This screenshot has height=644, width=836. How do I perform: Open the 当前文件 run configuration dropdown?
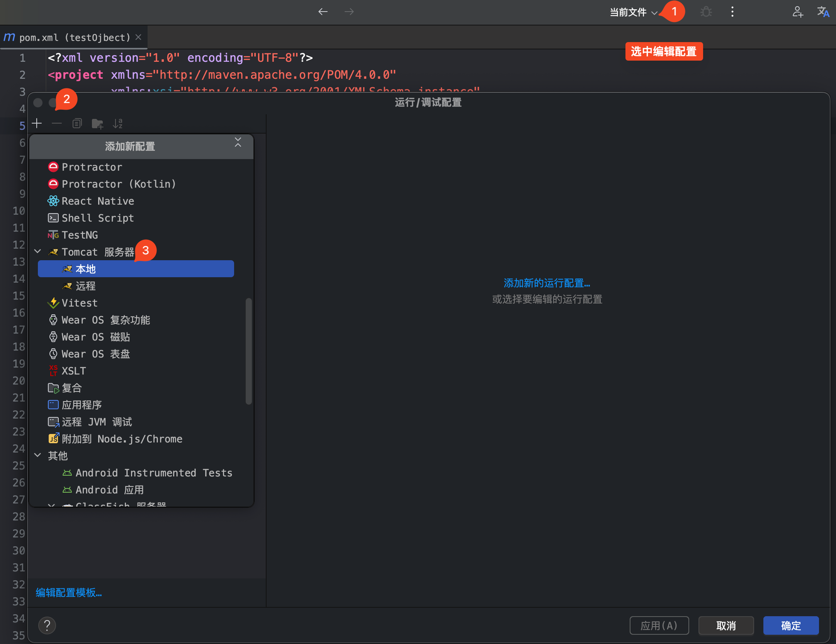tap(634, 12)
